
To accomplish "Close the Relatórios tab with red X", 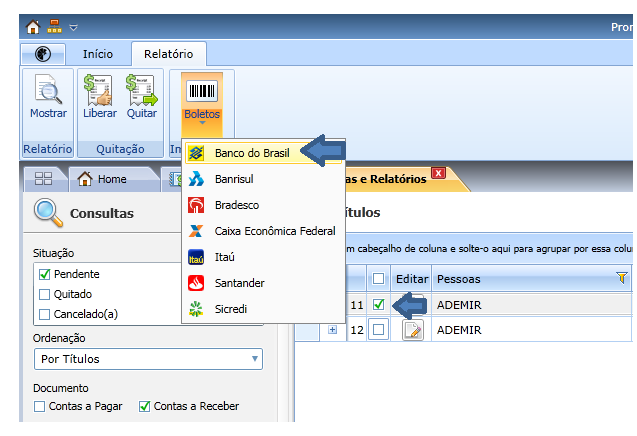I will tap(438, 173).
